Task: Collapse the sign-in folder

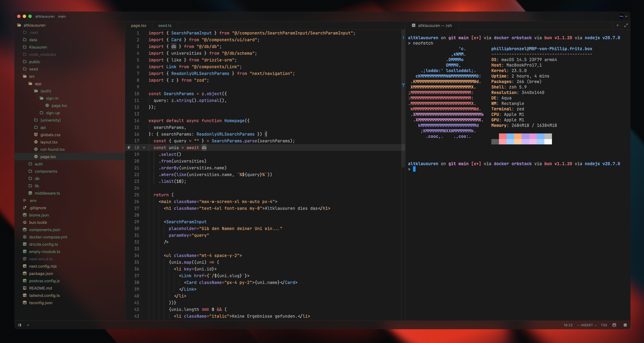Action: pos(70,98)
